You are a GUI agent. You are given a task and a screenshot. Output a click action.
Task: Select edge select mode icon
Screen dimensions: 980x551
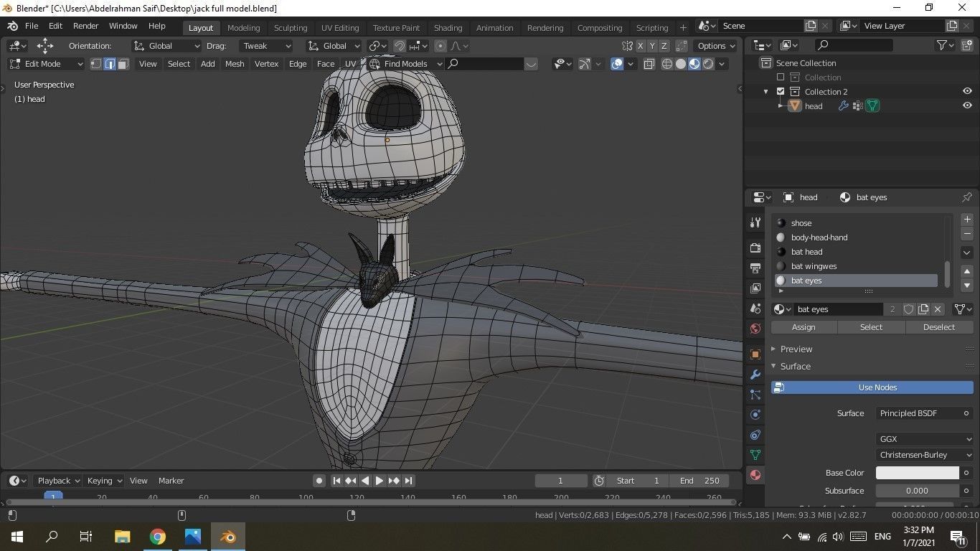[110, 64]
